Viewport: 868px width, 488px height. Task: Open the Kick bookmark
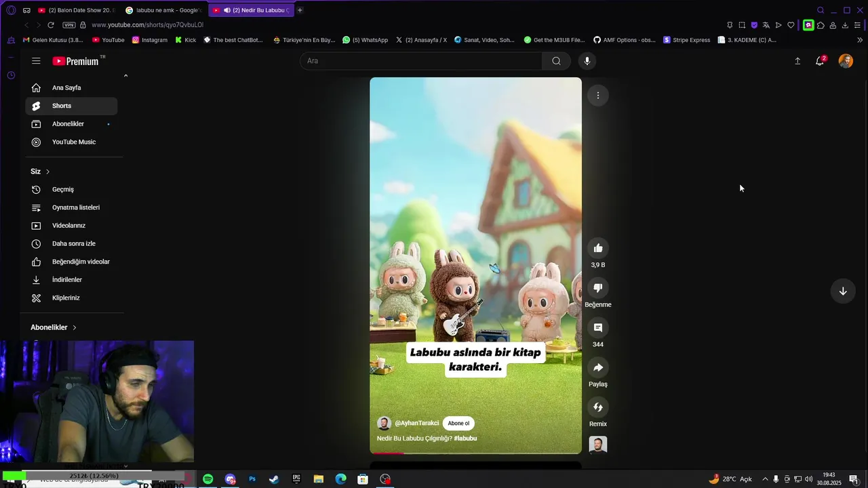[x=186, y=40]
